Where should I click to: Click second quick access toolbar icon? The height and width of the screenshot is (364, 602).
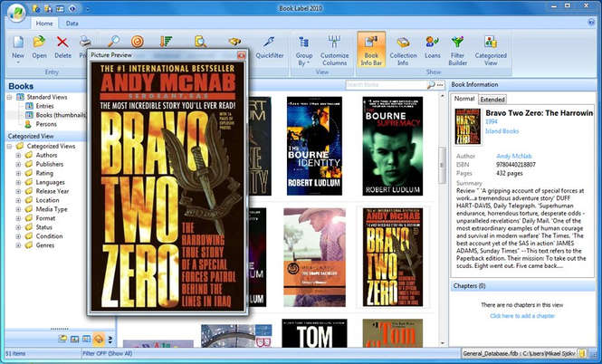point(48,8)
